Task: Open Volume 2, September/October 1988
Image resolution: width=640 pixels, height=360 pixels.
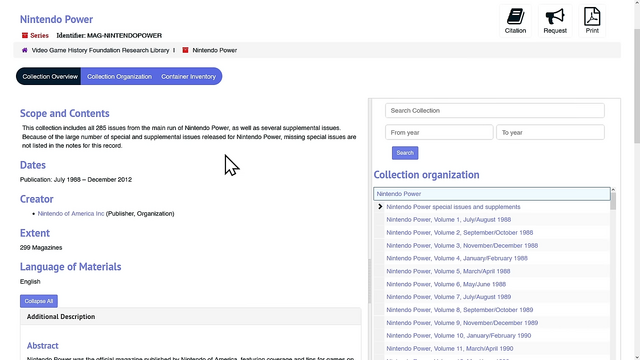Action: point(460,233)
